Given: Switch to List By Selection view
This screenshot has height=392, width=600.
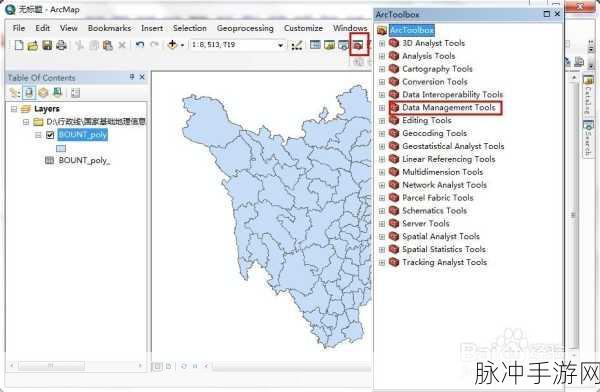Looking at the screenshot, I should pyautogui.click(x=57, y=93).
